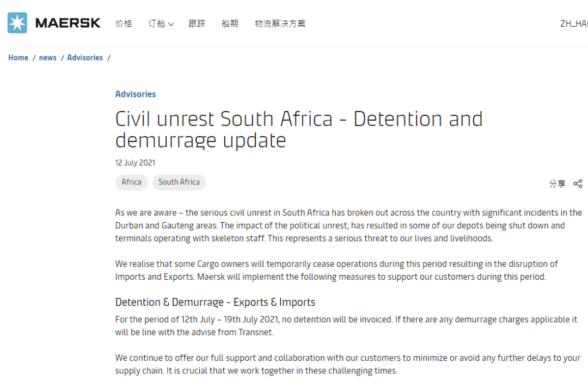Click the news breadcrumb link

pos(48,58)
